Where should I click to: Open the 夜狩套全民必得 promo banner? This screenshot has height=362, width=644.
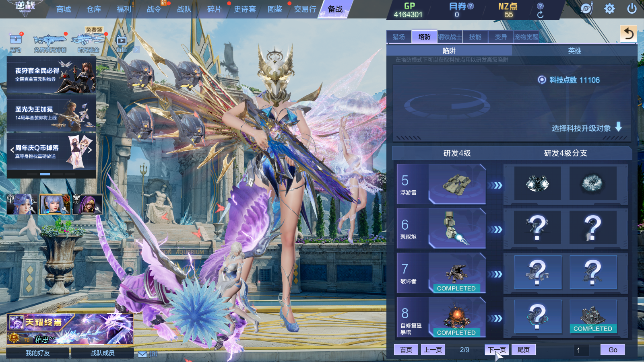(52, 74)
